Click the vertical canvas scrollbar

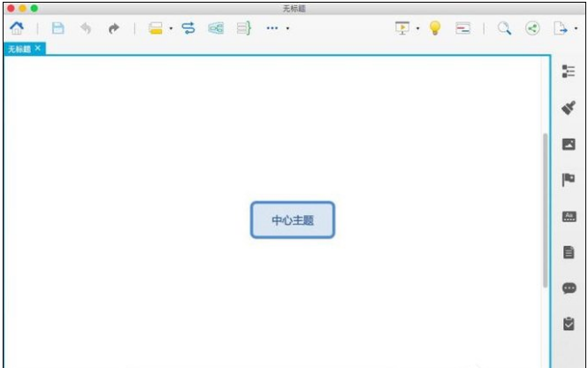coord(546,210)
